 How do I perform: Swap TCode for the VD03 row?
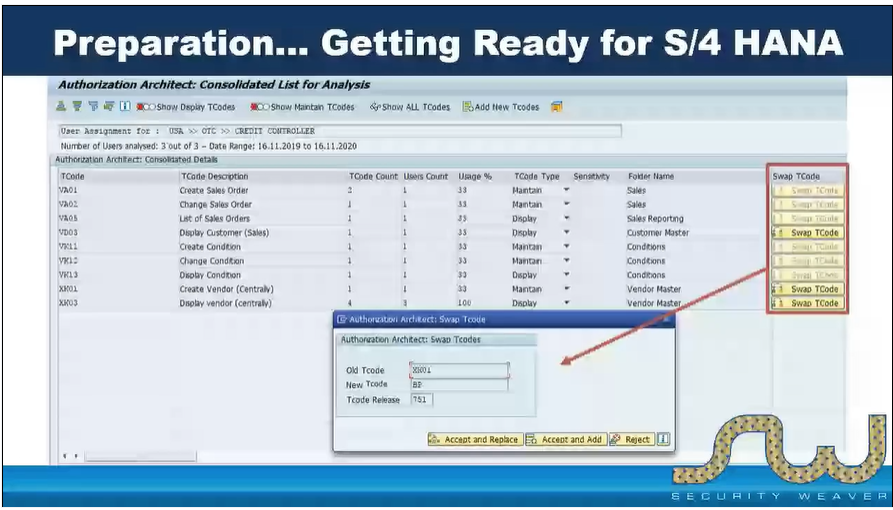click(x=808, y=232)
